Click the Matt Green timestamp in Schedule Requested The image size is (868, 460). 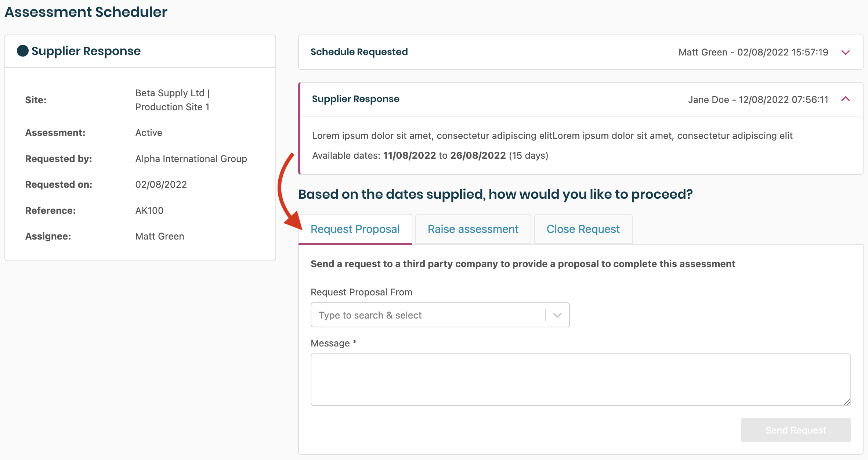[753, 52]
